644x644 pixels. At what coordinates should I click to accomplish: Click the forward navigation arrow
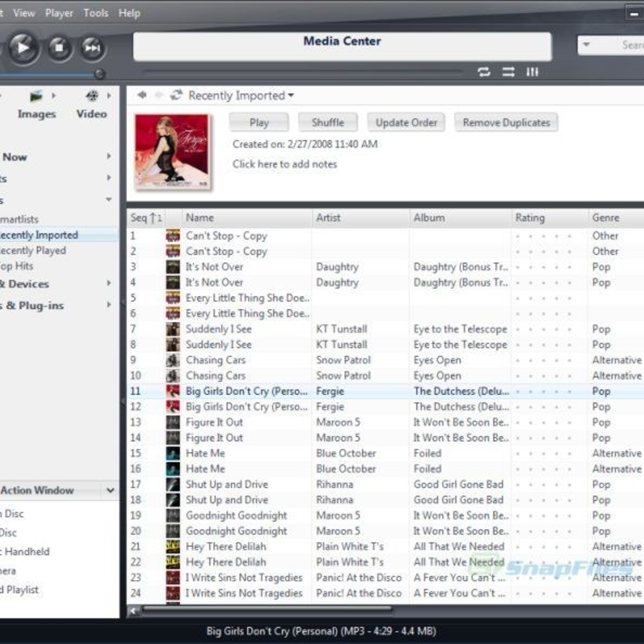coord(159,95)
